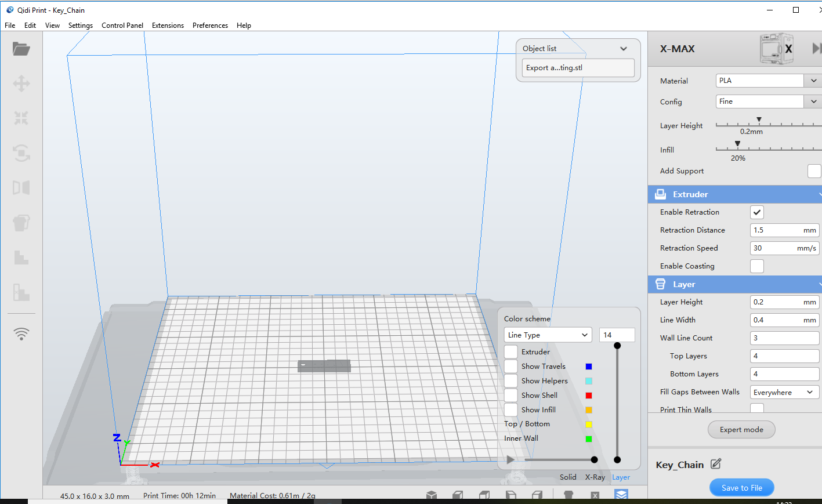The width and height of the screenshot is (822, 504).
Task: Switch to the Layer view icon
Action: [621, 494]
